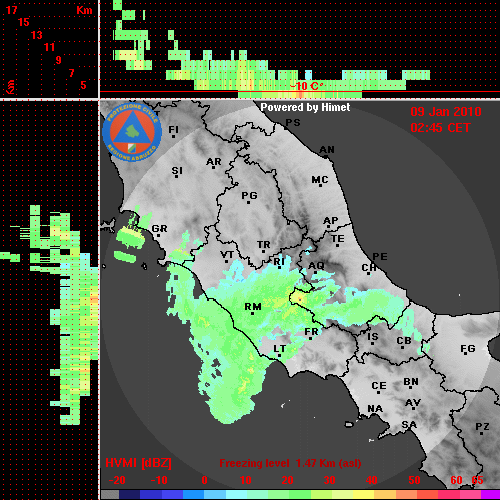
Task: Click the 17 Km altitude label
Action: [x=12, y=10]
